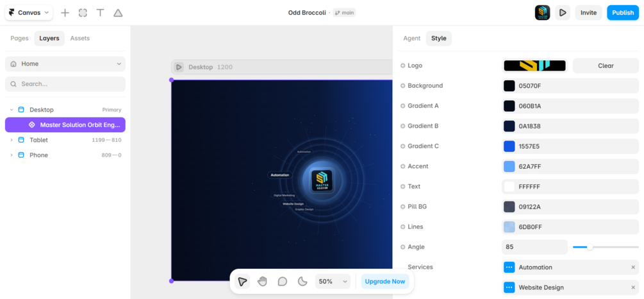The height and width of the screenshot is (299, 644).
Task: Click the Preview play button in top bar
Action: 563,13
